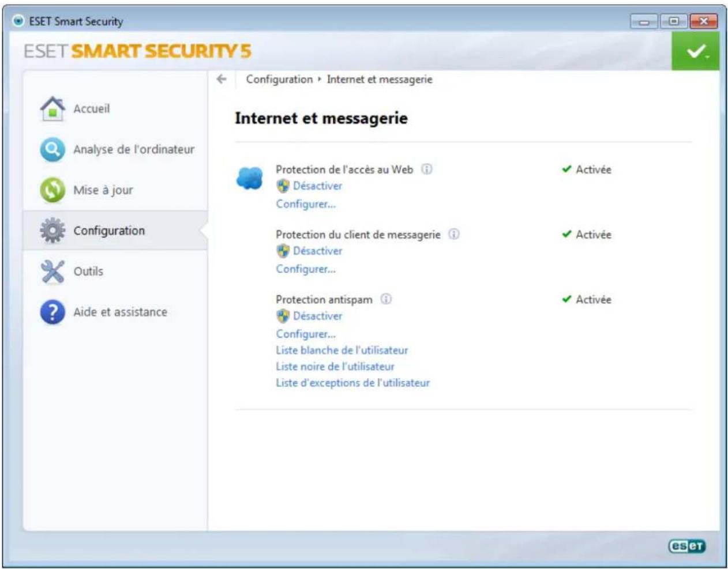Click the Analyse de l'ordinateur magnifier icon
728x569 pixels.
52,149
